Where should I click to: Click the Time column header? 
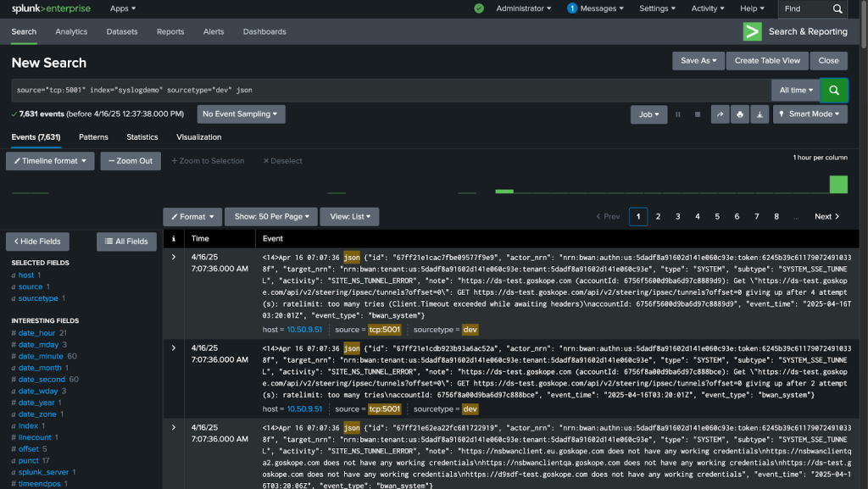pyautogui.click(x=200, y=238)
